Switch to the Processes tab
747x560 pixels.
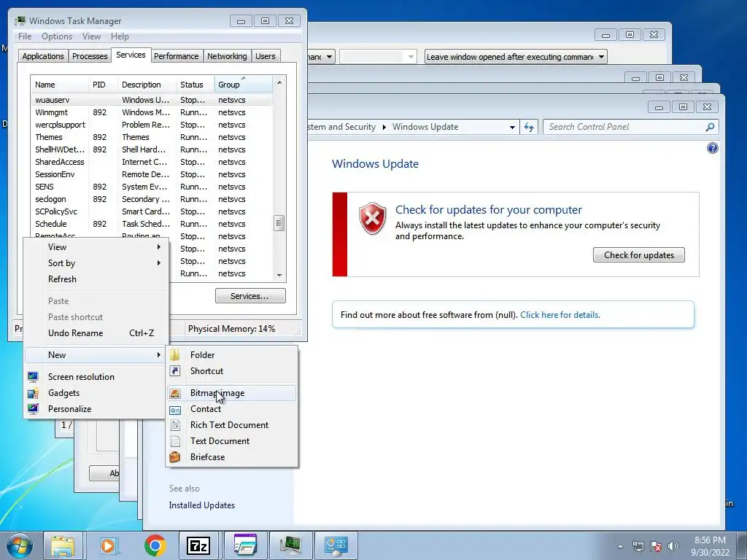(x=90, y=56)
